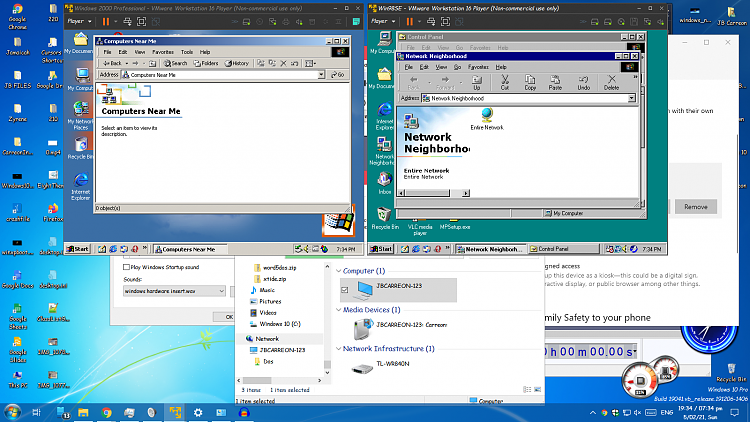Open the Sounds file dropdown
The image size is (750, 422).
pyautogui.click(x=221, y=291)
